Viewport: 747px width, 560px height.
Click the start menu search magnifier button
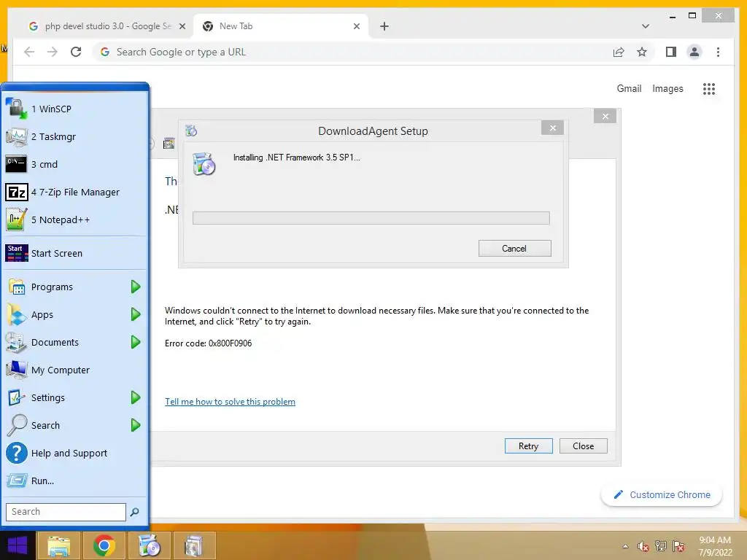(135, 512)
